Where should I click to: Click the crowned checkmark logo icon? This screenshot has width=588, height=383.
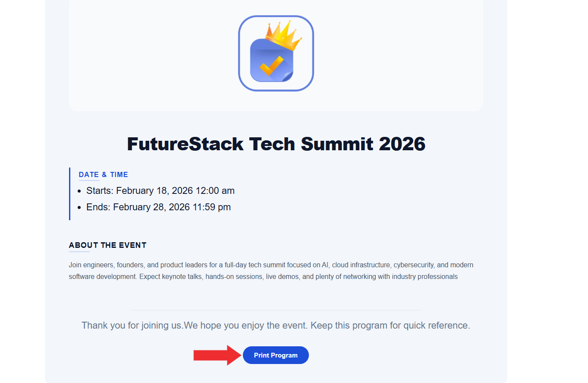click(276, 54)
